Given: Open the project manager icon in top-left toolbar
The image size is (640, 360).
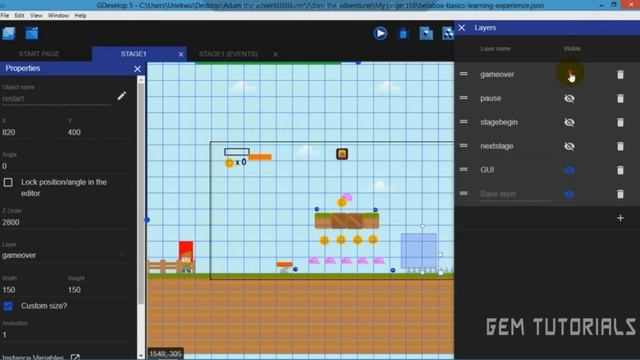Looking at the screenshot, I should (9, 33).
